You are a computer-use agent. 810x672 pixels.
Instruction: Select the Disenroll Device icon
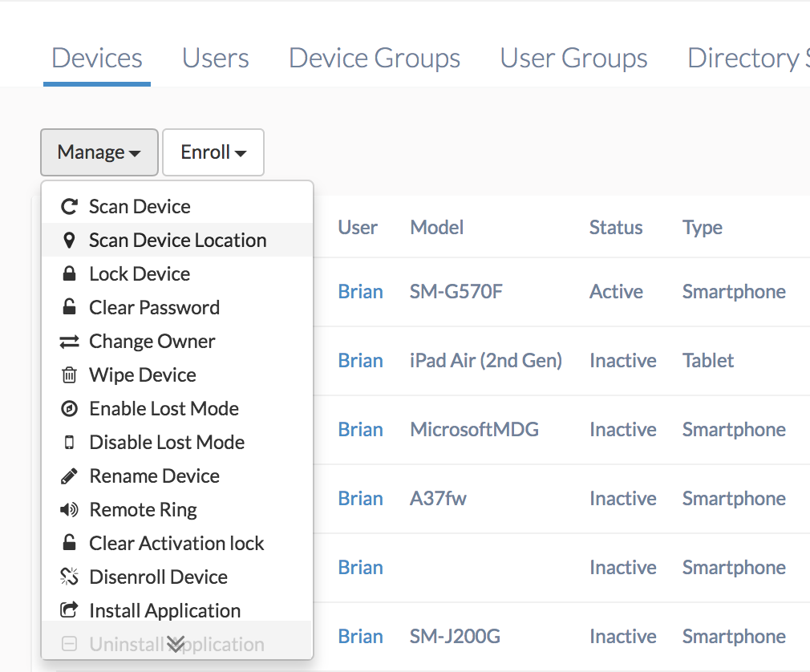tap(68, 577)
